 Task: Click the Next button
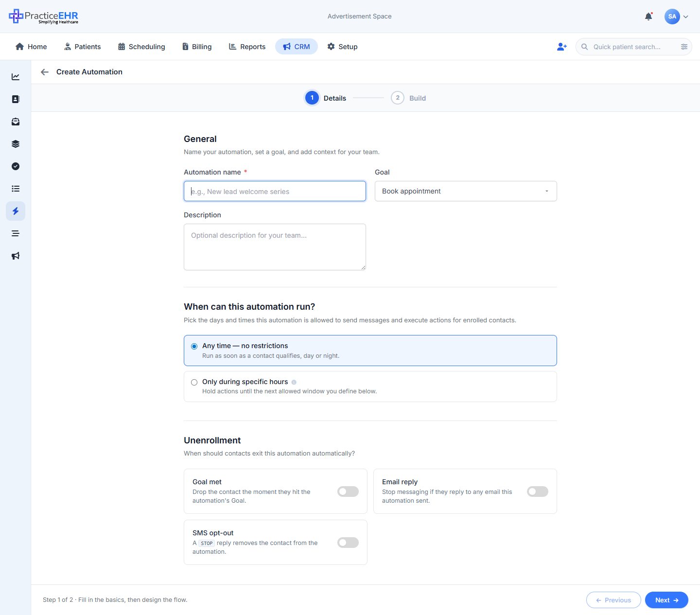(x=666, y=600)
